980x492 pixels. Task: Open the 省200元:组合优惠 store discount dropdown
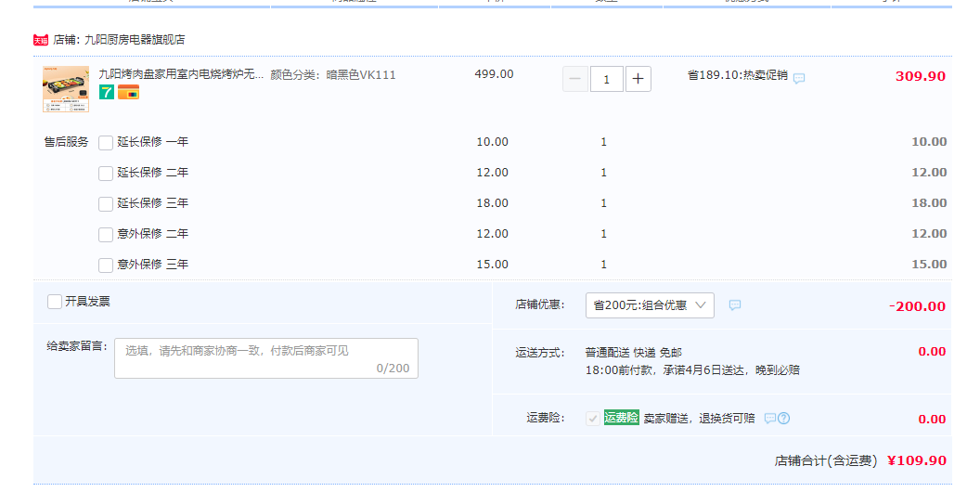[x=650, y=305]
